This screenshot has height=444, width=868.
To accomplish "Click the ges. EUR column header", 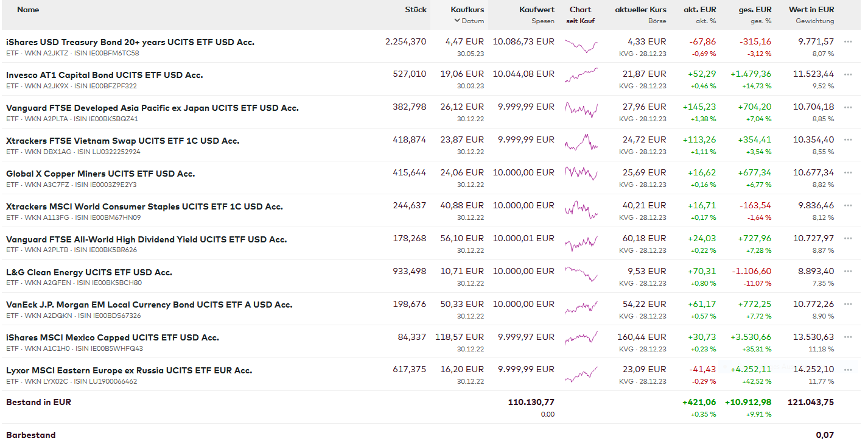I will (x=755, y=10).
